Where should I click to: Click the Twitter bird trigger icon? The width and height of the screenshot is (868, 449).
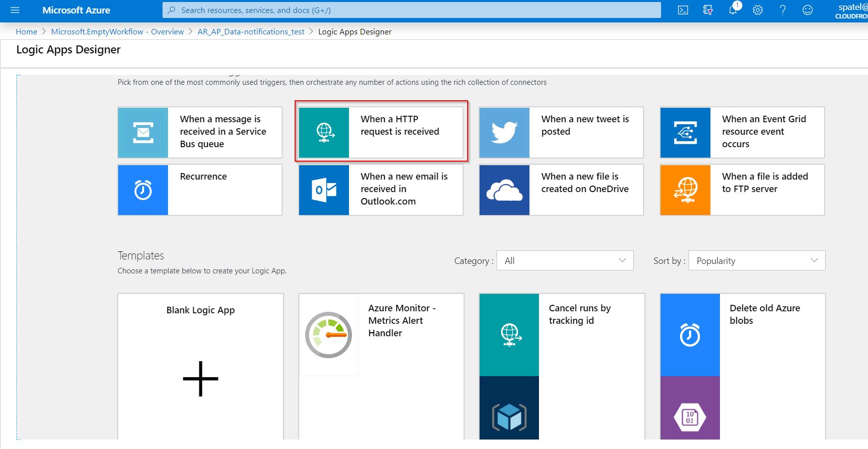coord(505,133)
